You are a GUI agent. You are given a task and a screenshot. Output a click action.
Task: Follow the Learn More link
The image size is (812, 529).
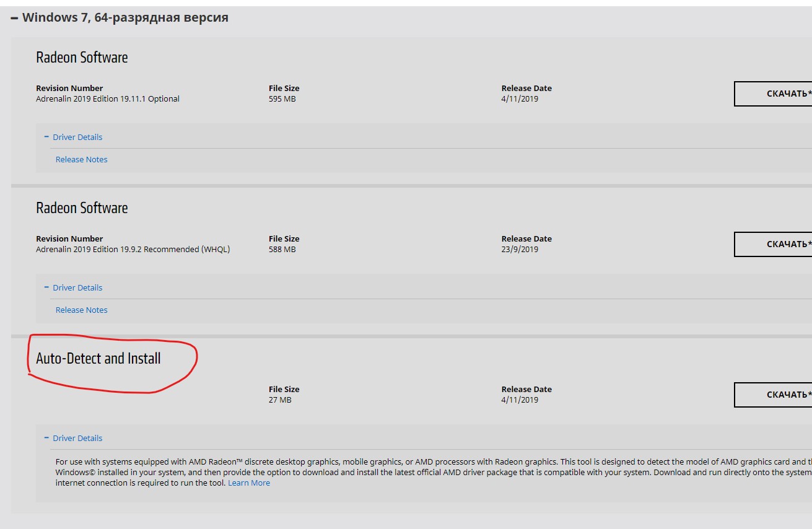pos(249,483)
